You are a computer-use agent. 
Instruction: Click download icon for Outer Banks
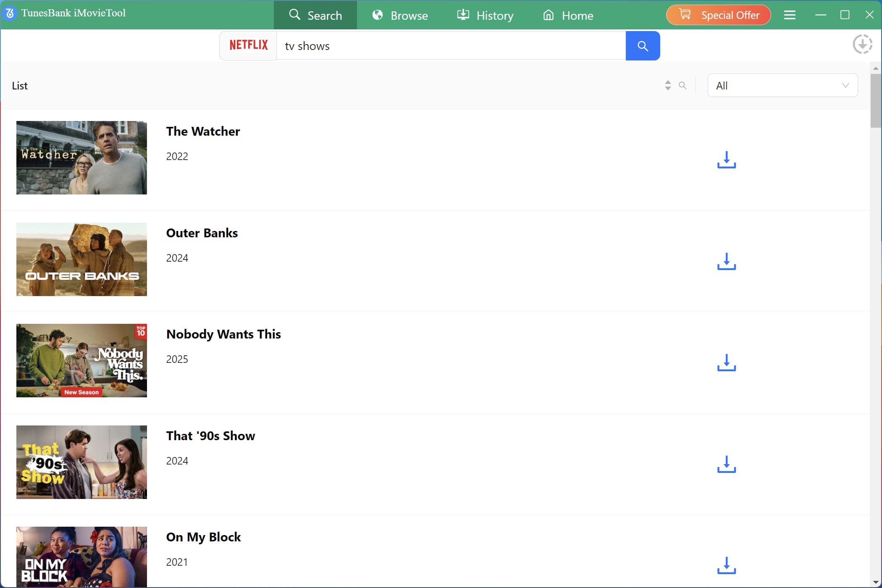[726, 262]
